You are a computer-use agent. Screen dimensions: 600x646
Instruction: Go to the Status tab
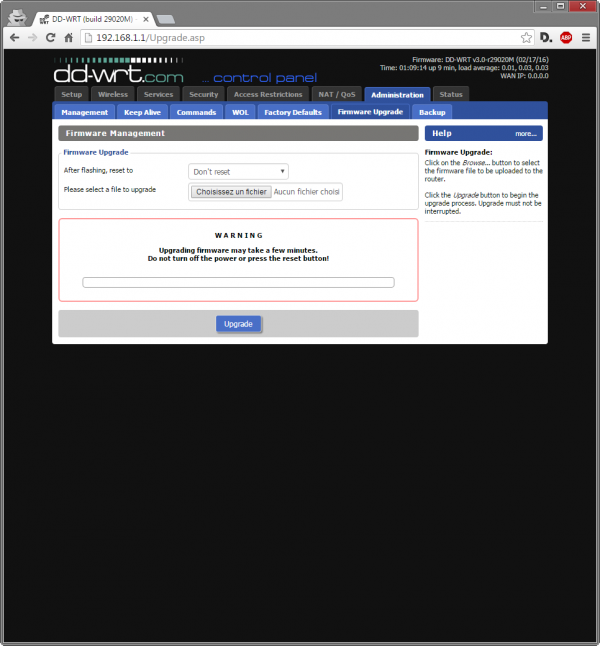click(x=450, y=94)
